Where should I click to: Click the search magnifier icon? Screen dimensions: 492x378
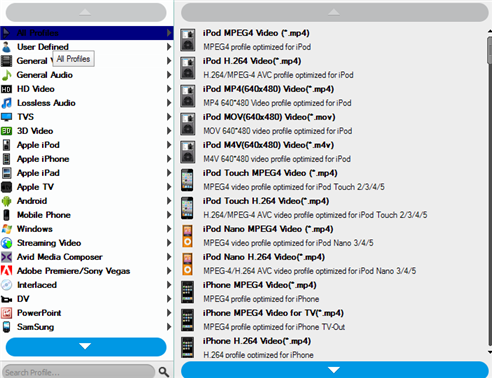coord(163,371)
